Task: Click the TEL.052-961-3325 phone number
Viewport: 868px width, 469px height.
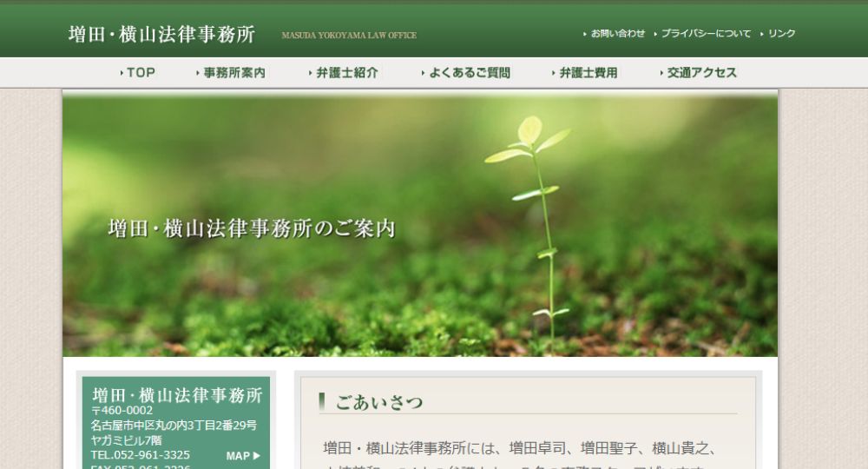Action: [x=141, y=455]
